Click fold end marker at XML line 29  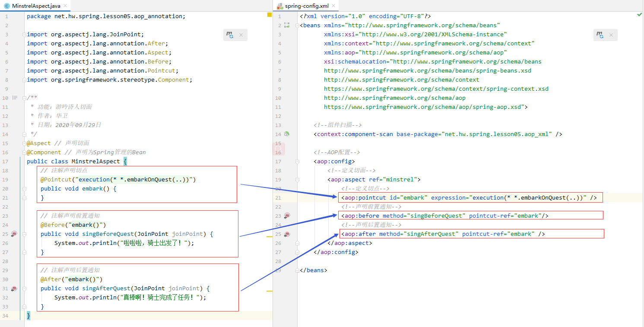pos(298,270)
